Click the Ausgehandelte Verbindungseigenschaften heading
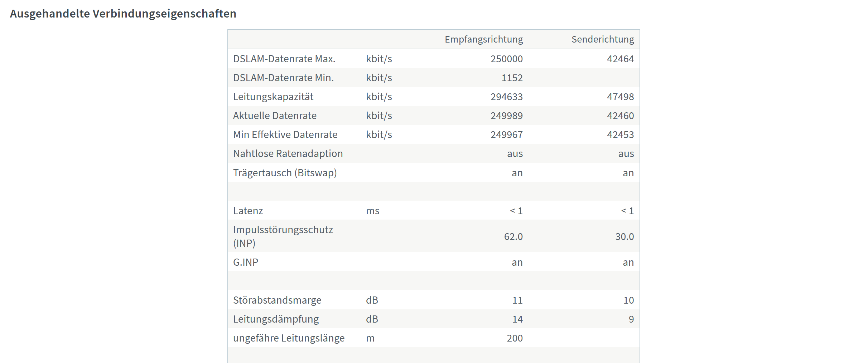This screenshot has width=868, height=363. (x=123, y=14)
